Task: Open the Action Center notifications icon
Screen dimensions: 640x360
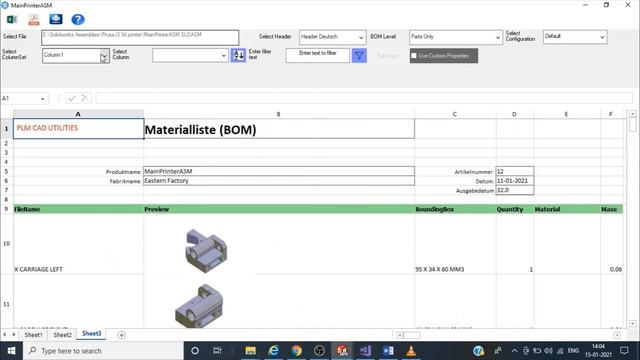Action: 624,351
